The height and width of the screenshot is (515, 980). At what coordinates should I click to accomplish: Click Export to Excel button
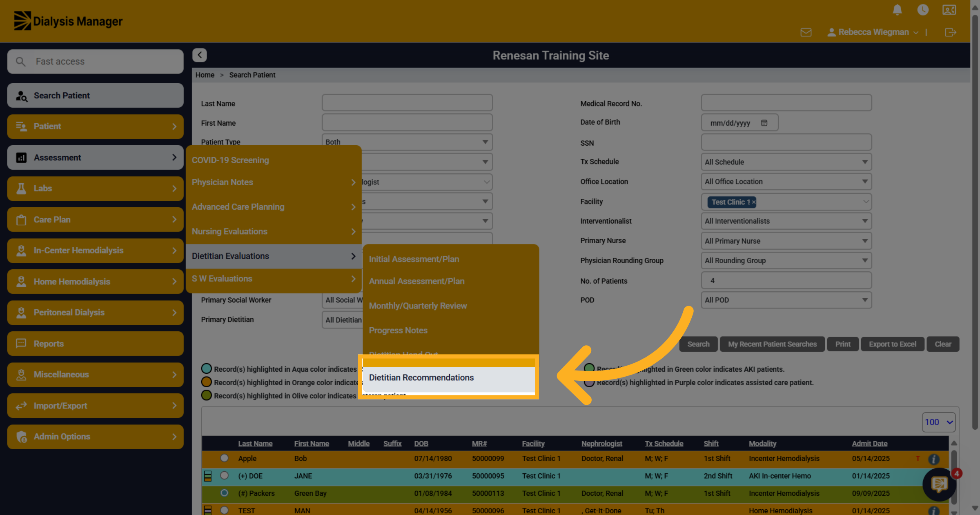[x=892, y=344]
